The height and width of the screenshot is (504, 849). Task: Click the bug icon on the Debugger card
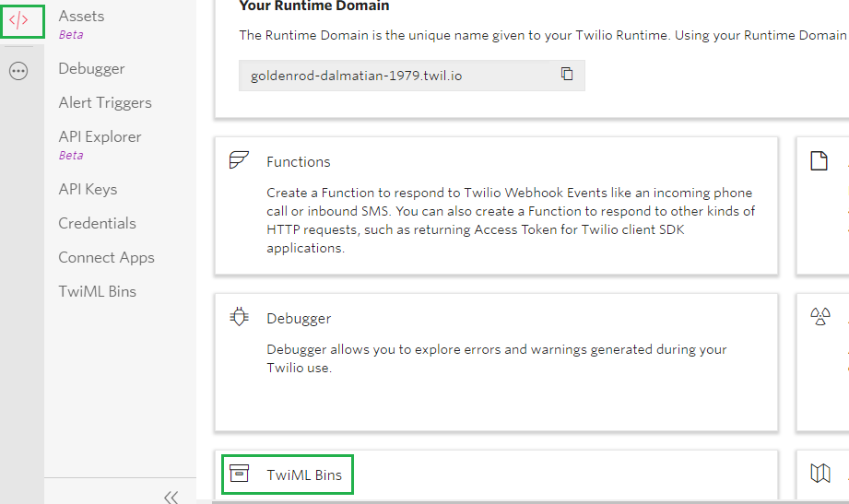click(x=239, y=318)
